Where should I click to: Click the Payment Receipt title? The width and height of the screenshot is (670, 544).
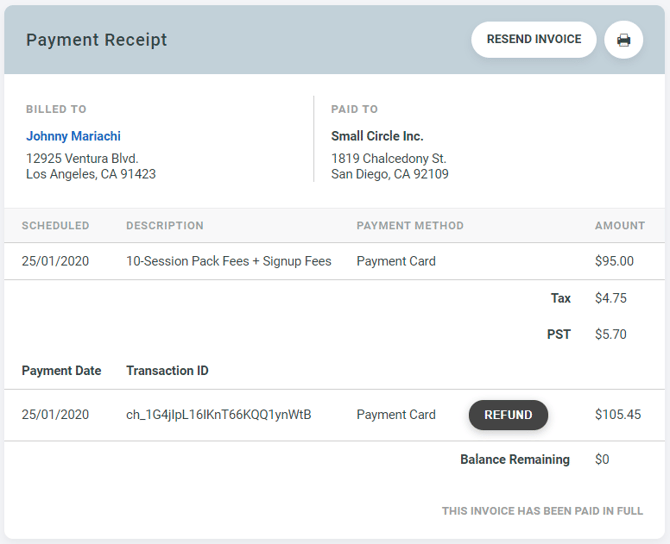(96, 40)
